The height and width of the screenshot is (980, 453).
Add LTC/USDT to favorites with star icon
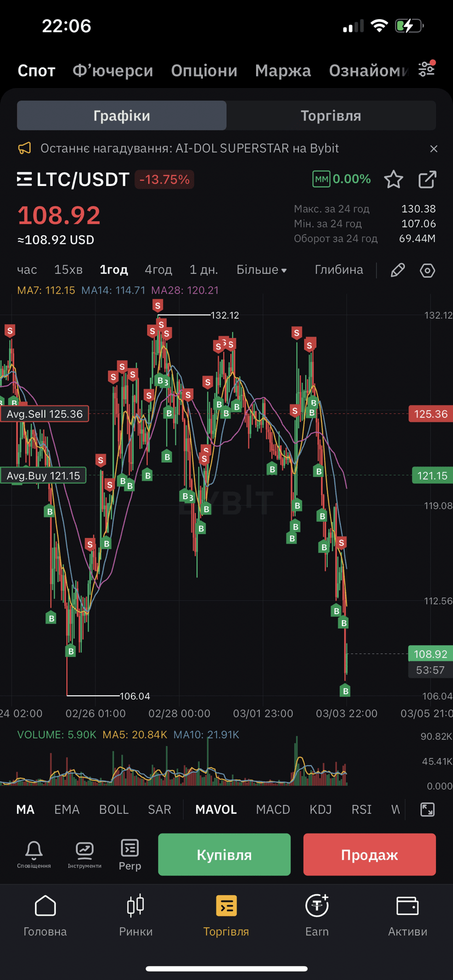click(393, 179)
